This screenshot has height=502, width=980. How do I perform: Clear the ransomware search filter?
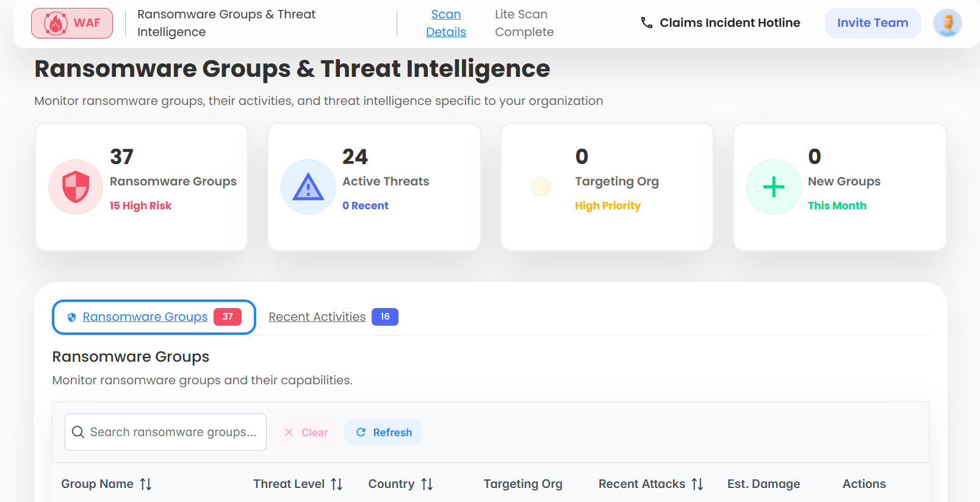pos(306,432)
